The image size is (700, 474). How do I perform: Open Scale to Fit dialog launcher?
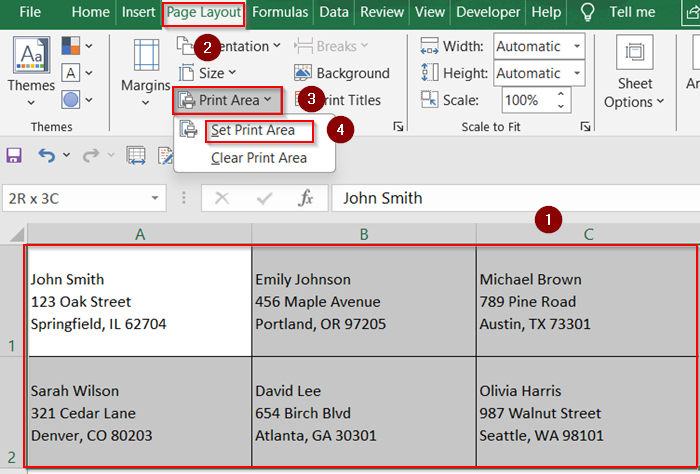click(585, 127)
